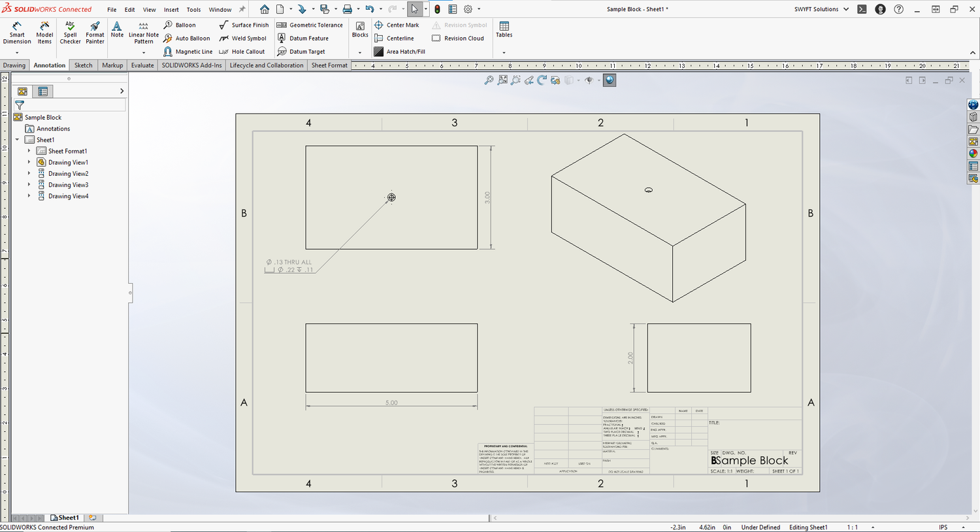Expand Drawing View1 in the tree
Screen dimensions: 980x532
pyautogui.click(x=28, y=162)
